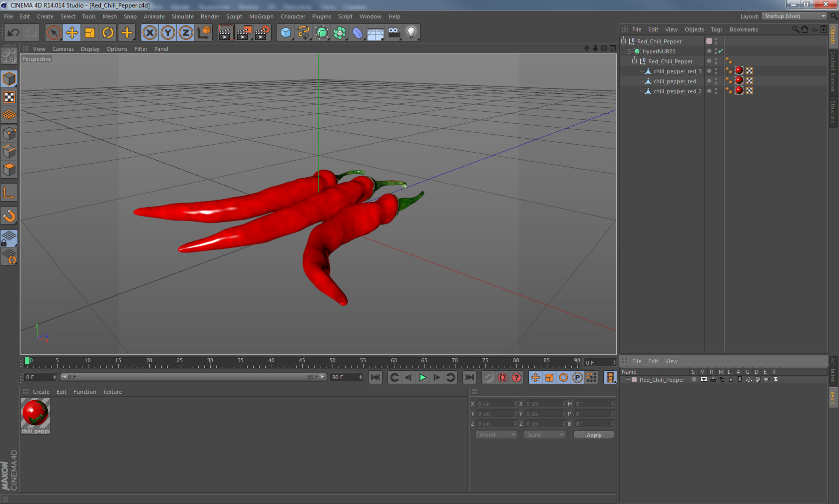Image resolution: width=839 pixels, height=504 pixels.
Task: Play the animation forward
Action: [x=422, y=378]
